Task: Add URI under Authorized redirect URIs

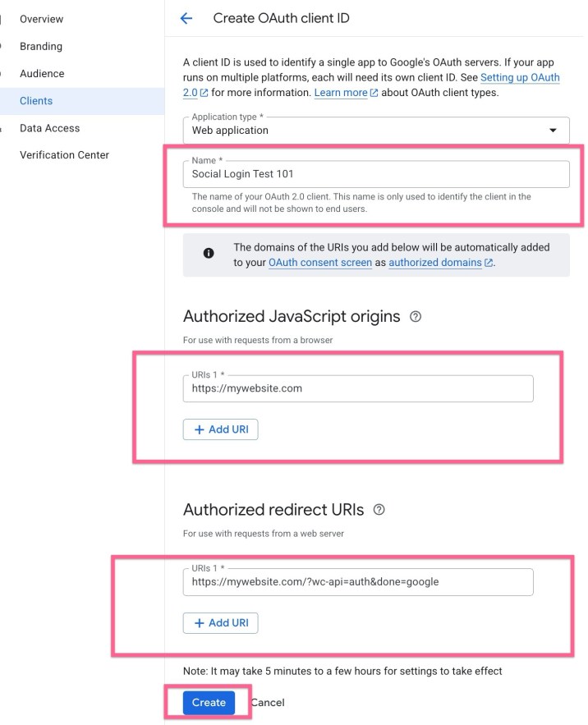Action: 220,623
